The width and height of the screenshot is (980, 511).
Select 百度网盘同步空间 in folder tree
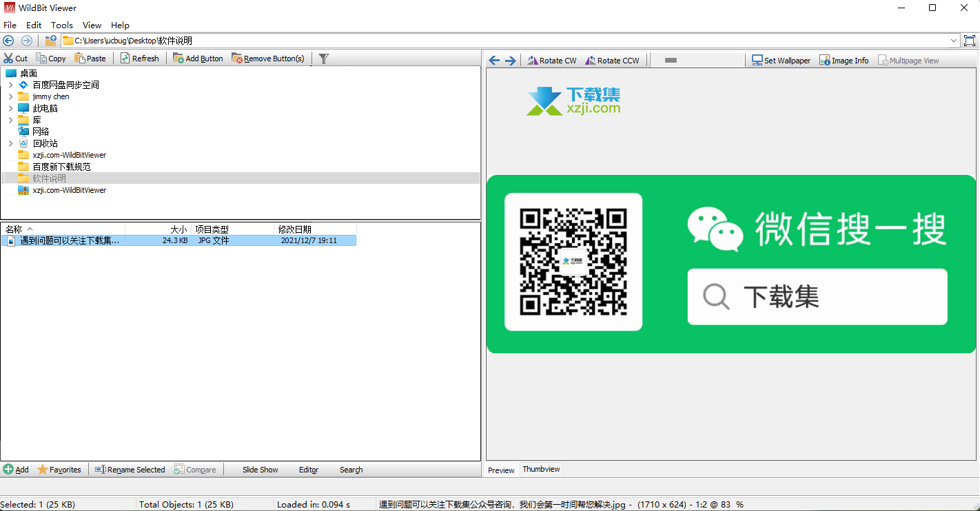pos(65,85)
